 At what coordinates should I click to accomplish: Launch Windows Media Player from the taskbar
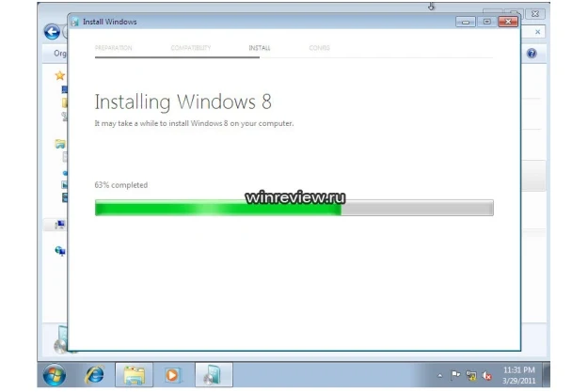point(171,375)
